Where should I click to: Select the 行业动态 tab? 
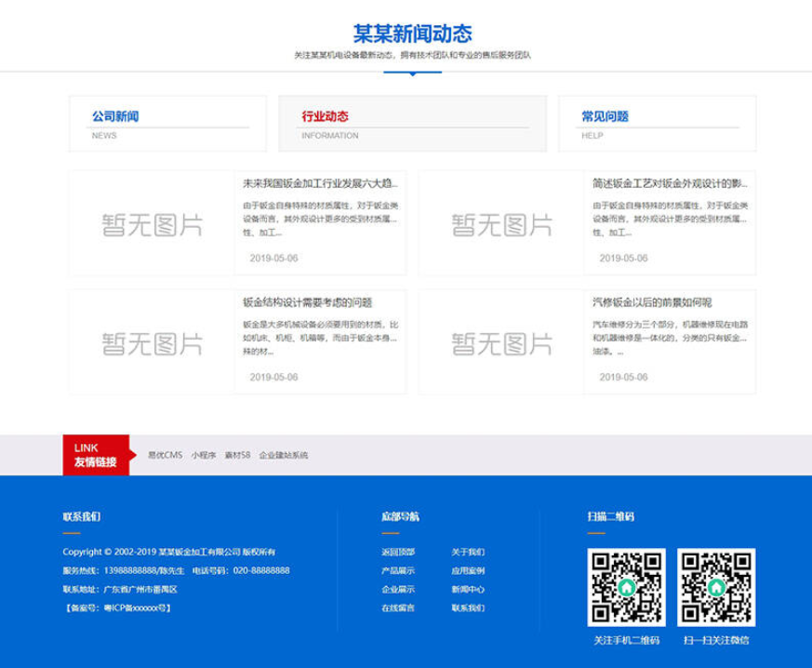click(x=326, y=117)
